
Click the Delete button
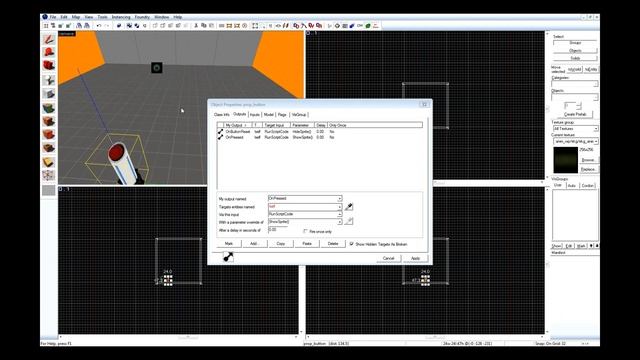(333, 244)
